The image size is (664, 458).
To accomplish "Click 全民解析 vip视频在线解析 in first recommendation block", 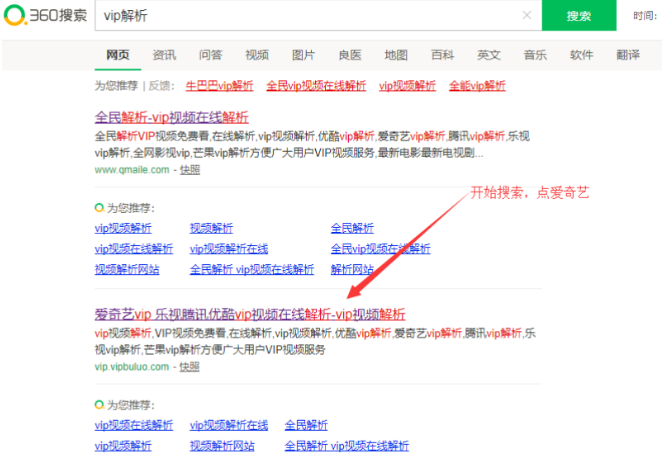I will click(x=252, y=270).
